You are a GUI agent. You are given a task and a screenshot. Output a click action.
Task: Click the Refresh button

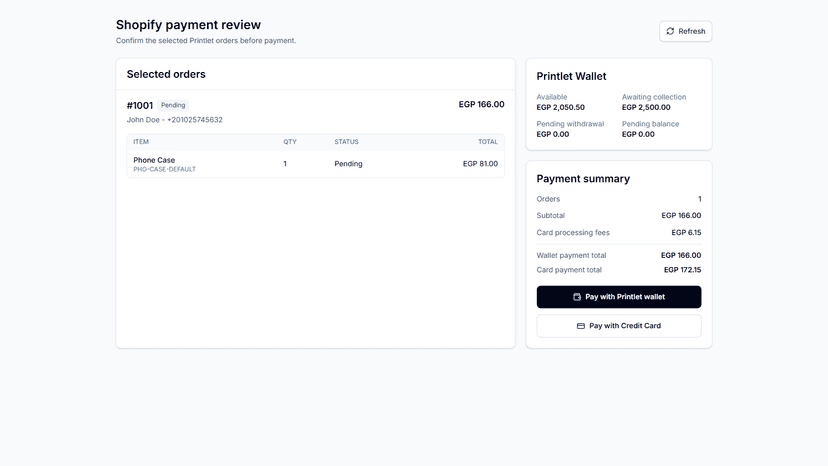[x=685, y=31]
